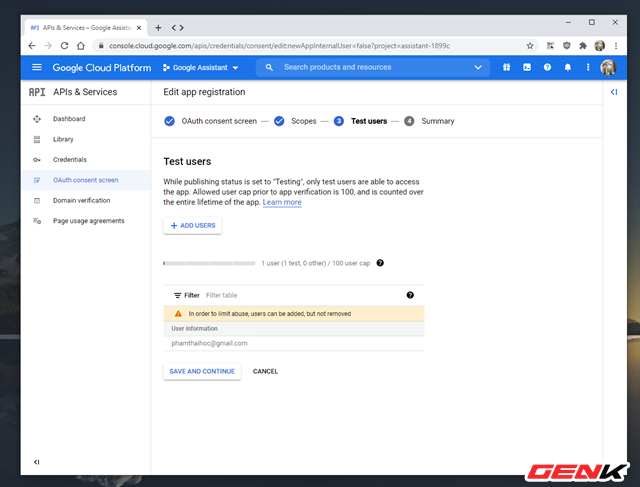Select OAuth consent screen in sidebar
The width and height of the screenshot is (640, 487).
click(x=86, y=180)
